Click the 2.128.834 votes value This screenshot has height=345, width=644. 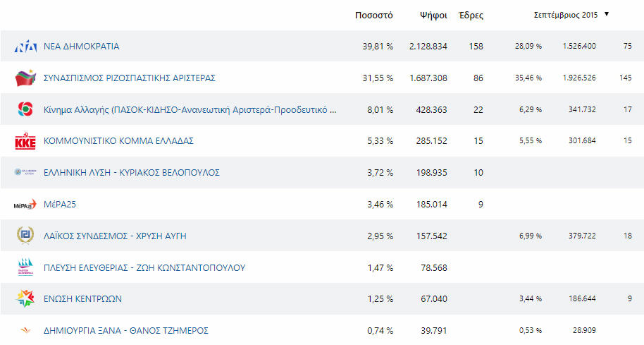click(428, 47)
